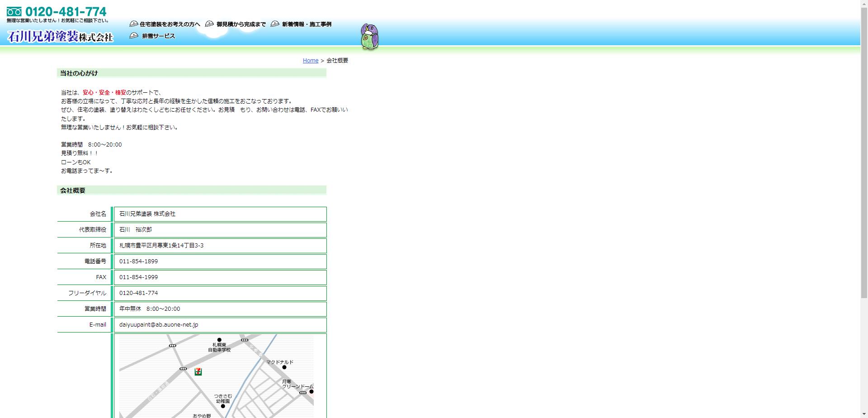Screen dimensions: 868x418
Task: Open 新着情報・施工事例 menu item
Action: coord(307,24)
